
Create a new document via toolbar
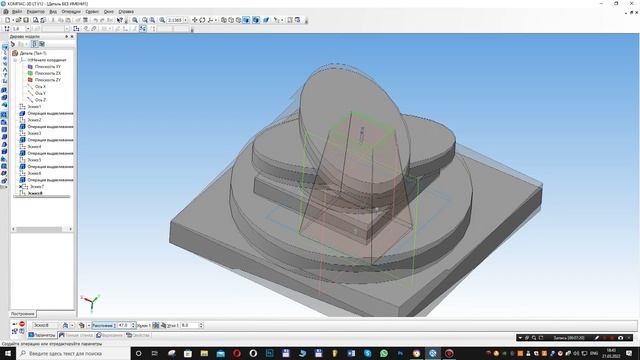coord(8,20)
